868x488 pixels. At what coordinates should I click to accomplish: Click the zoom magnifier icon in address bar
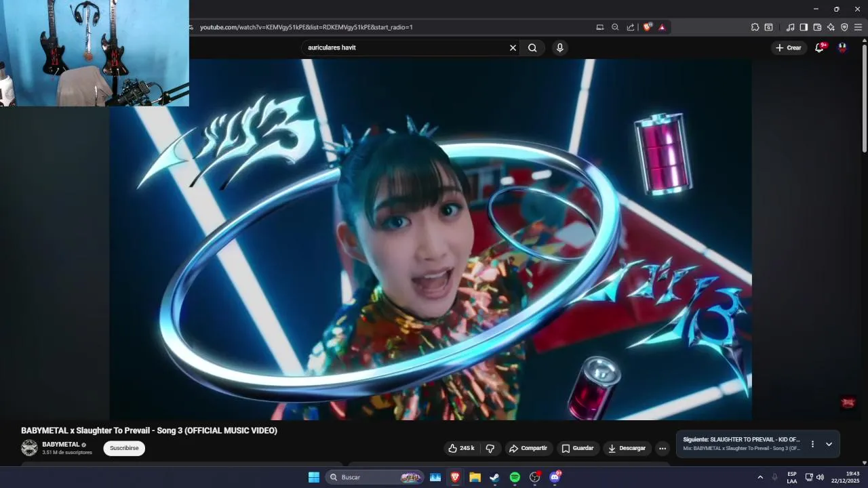(x=615, y=27)
